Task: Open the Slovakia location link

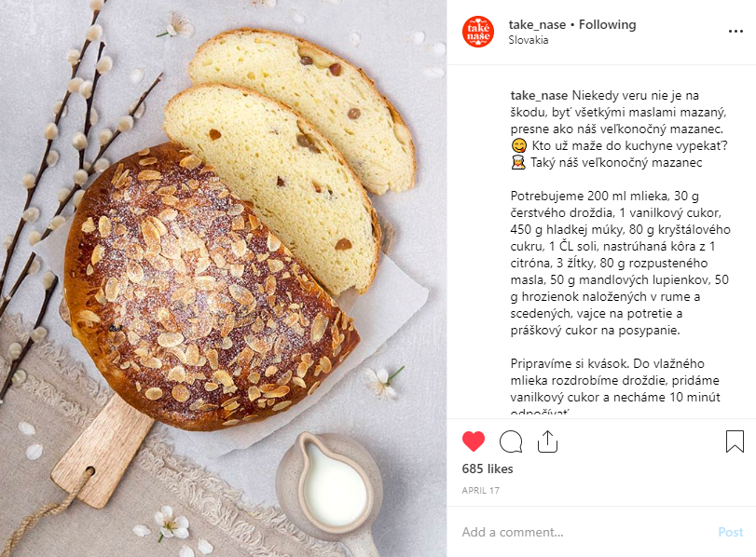Action: (x=529, y=40)
